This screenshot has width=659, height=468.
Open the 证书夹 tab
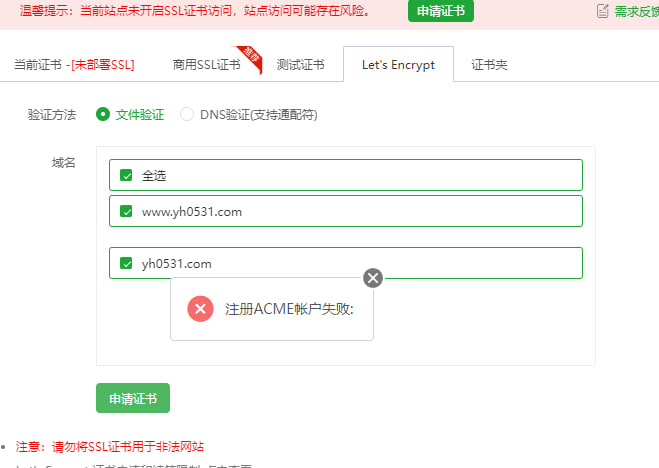coord(489,65)
